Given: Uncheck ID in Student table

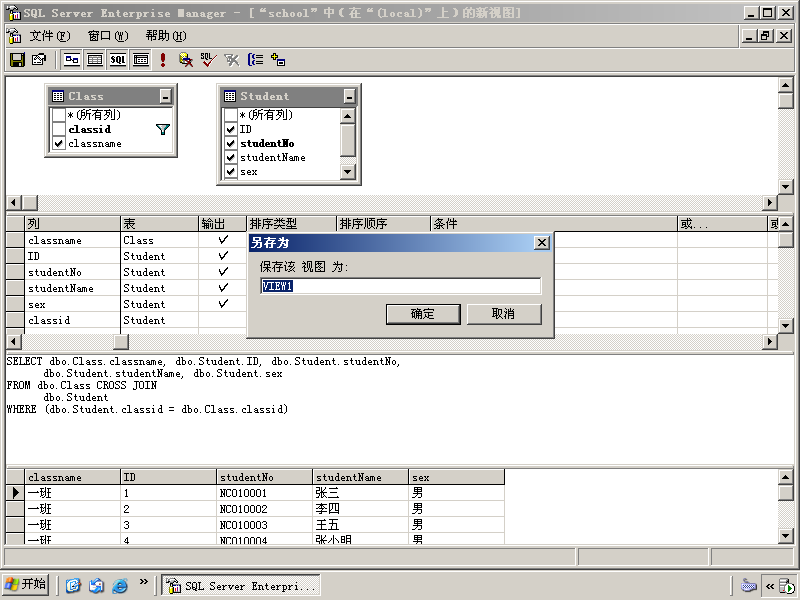Looking at the screenshot, I should pos(231,129).
